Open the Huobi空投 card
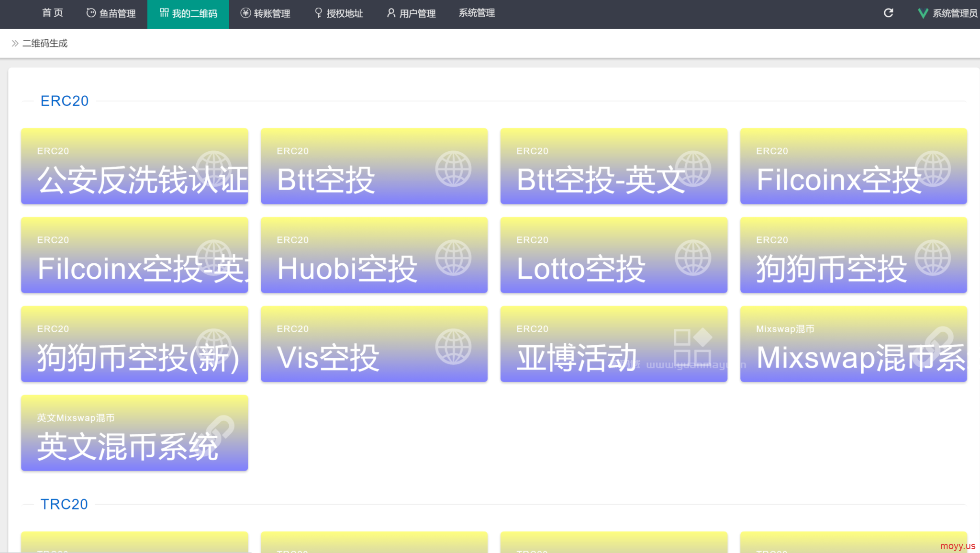This screenshot has height=553, width=980. pos(374,255)
